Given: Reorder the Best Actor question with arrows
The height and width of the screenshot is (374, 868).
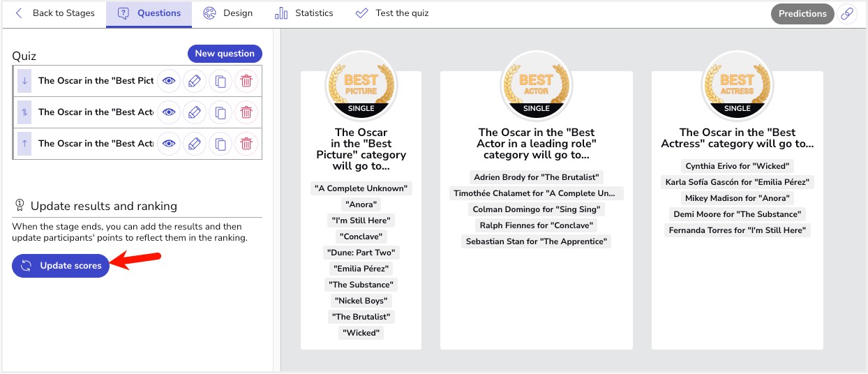Looking at the screenshot, I should pos(24,112).
